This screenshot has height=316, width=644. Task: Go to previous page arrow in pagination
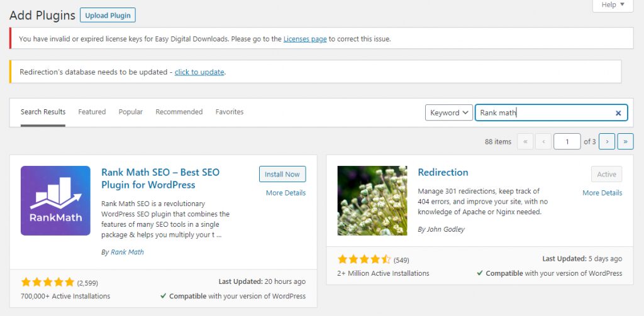coord(543,141)
